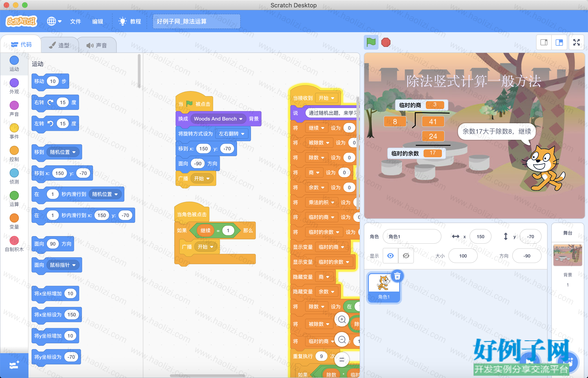Image resolution: width=588 pixels, height=378 pixels.
Task: Select the stage backdrop thumbnail
Action: click(567, 255)
